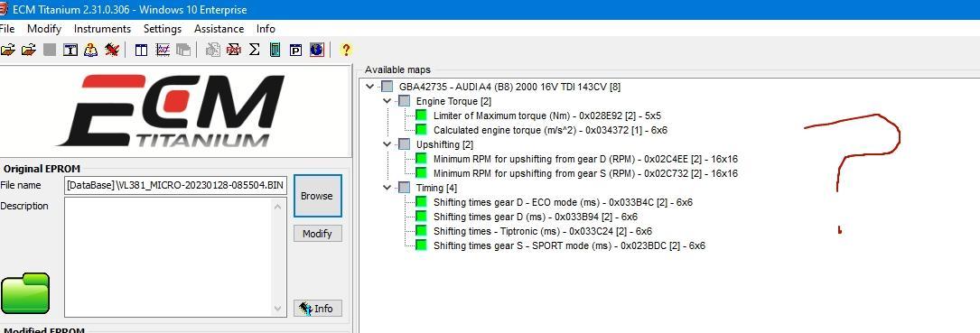Click the red crossed-out chip toolbar icon

coord(112,50)
